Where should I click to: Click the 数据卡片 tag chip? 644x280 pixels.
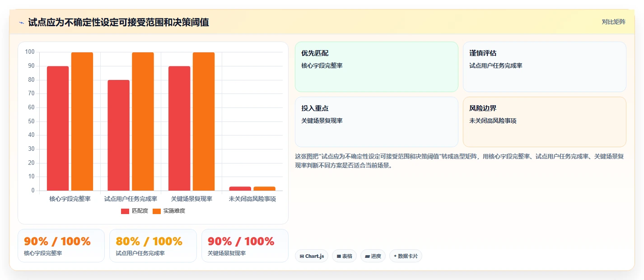click(x=406, y=256)
